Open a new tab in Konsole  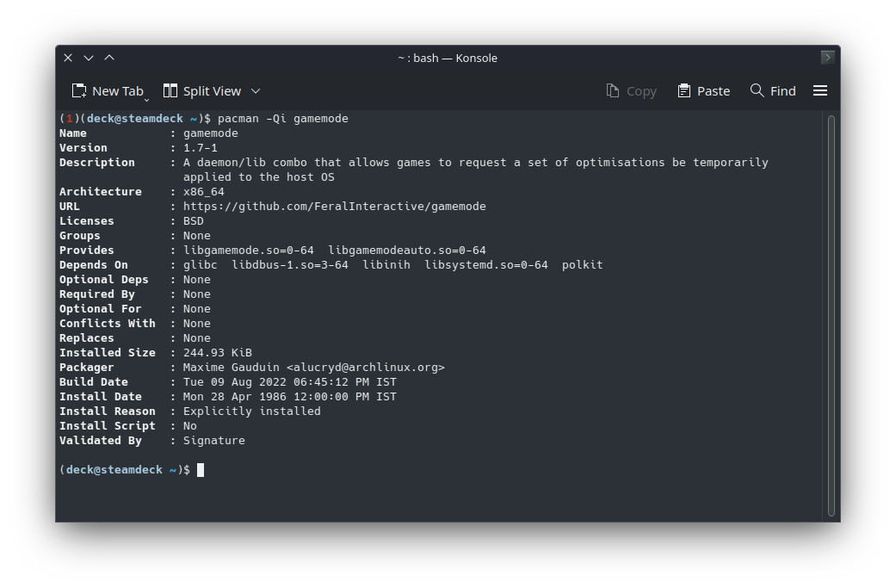tap(108, 91)
